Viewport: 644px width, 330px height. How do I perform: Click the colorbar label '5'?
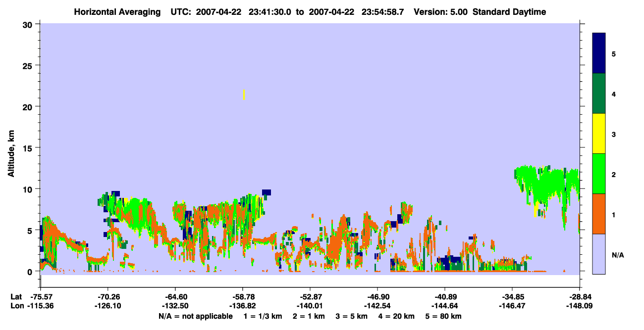pyautogui.click(x=614, y=53)
